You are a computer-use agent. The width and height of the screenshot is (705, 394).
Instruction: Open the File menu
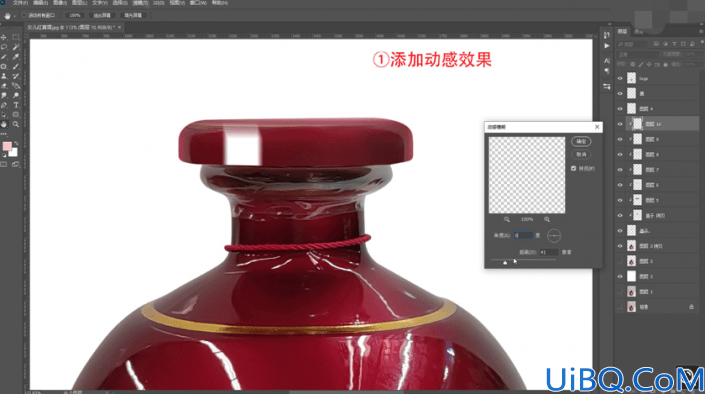click(20, 3)
